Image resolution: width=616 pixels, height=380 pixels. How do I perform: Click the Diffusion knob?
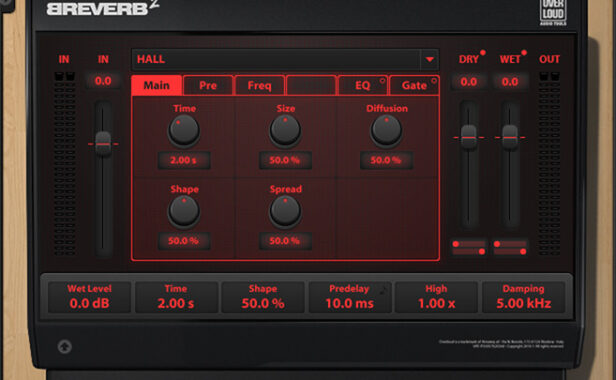pos(386,131)
